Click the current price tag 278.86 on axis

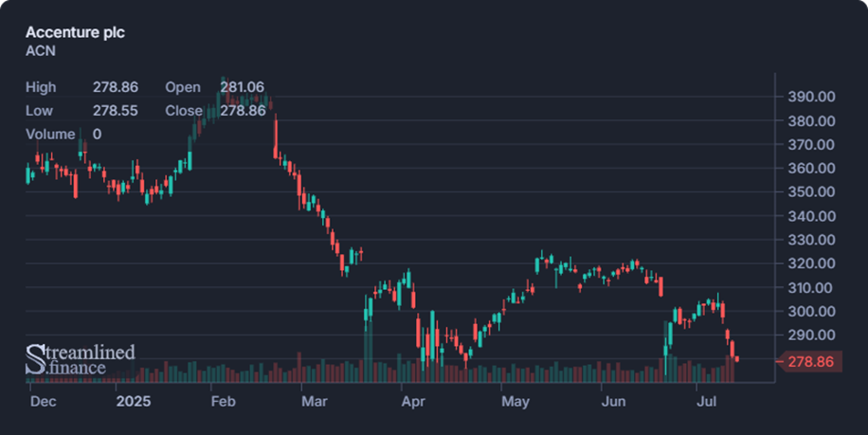point(810,362)
